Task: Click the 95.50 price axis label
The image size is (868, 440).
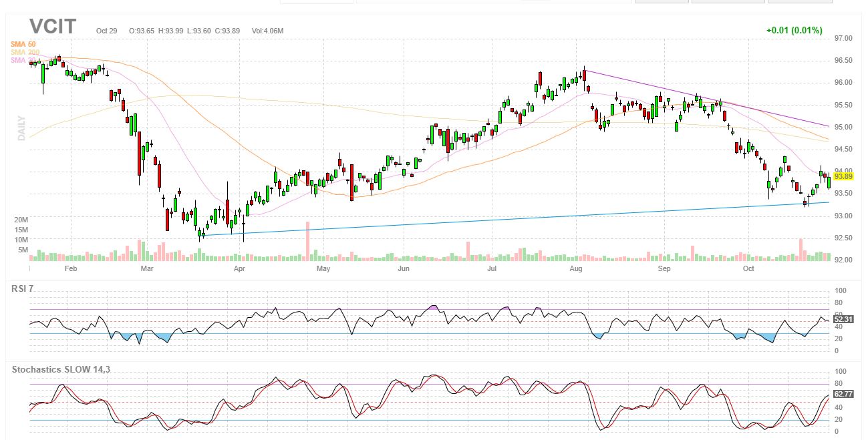Action: tap(843, 105)
